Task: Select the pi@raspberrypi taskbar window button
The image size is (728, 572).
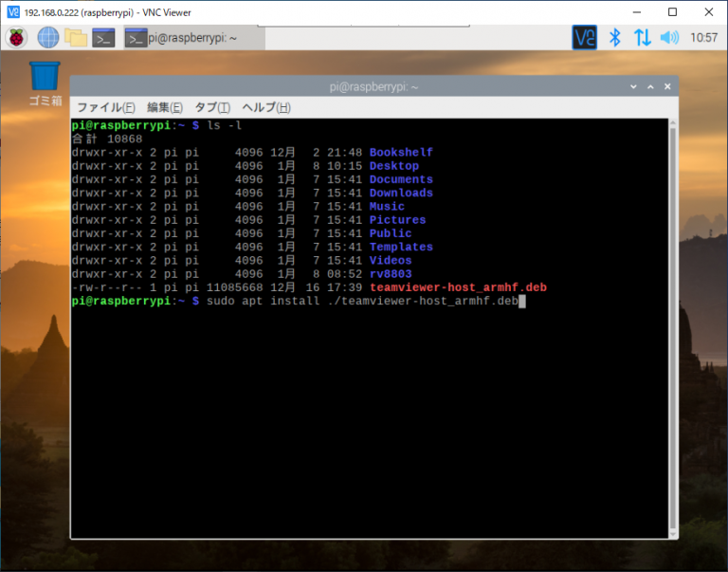Action: tap(194, 38)
